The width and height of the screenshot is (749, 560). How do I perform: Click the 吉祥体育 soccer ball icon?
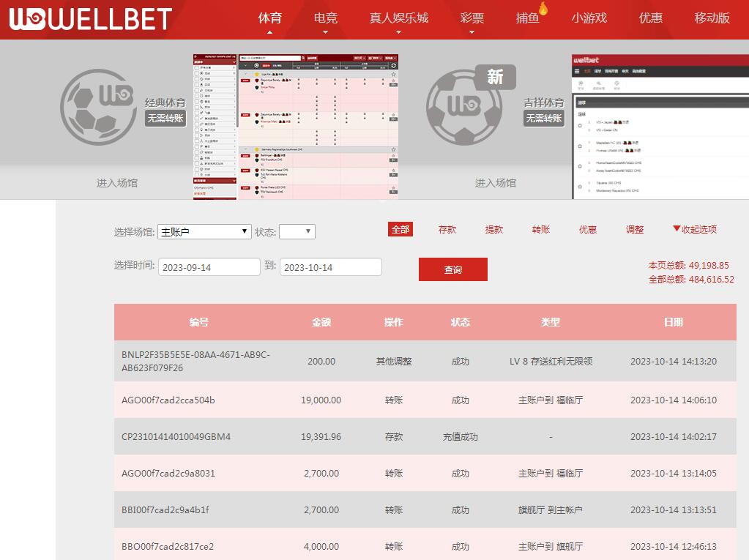[x=464, y=108]
